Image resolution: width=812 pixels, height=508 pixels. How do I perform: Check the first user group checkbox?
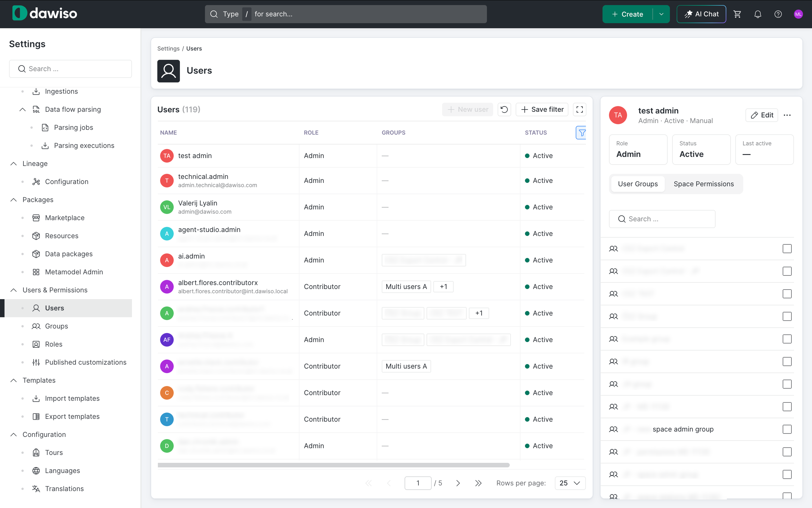tap(787, 249)
